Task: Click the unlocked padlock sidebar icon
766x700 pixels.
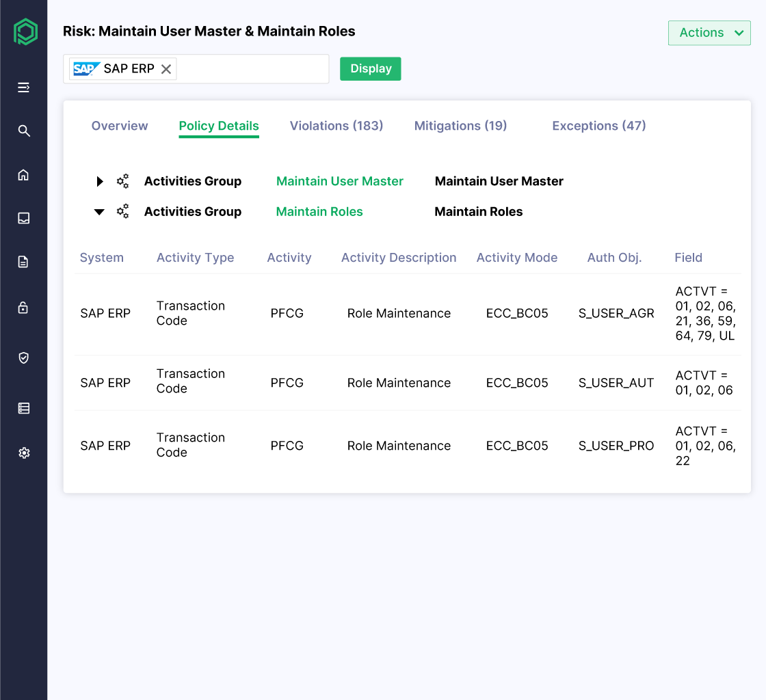Action: pos(24,308)
